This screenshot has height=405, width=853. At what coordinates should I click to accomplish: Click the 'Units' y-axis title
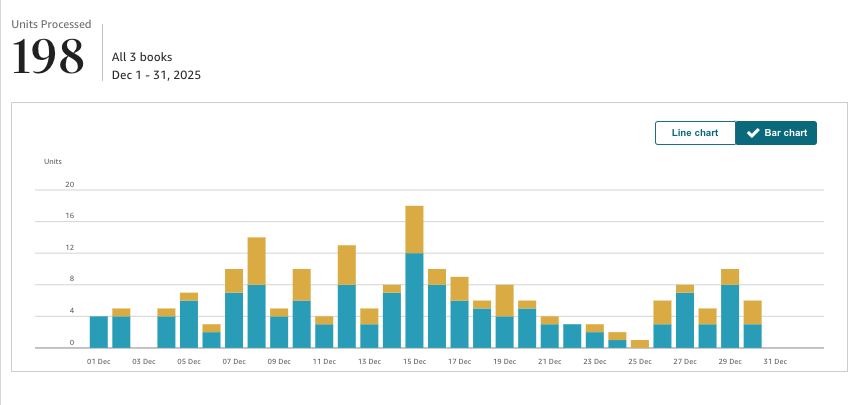point(53,162)
